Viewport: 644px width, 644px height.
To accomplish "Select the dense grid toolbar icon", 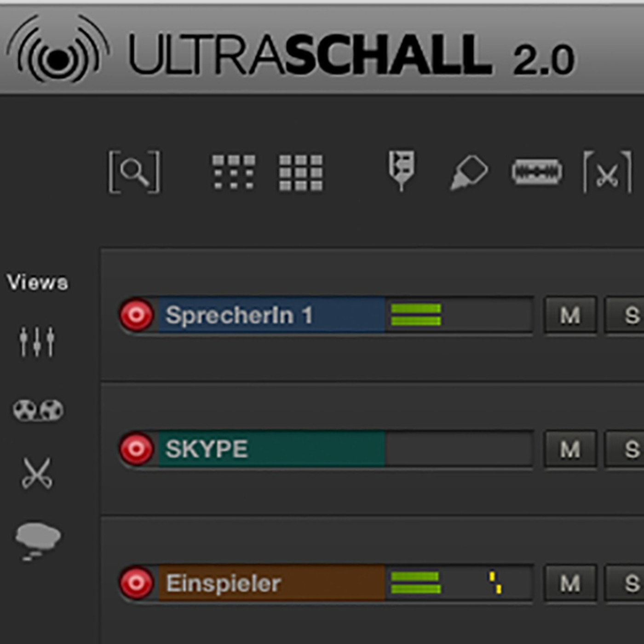I will 301,172.
